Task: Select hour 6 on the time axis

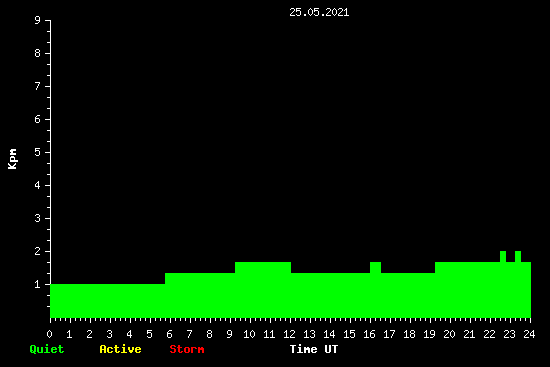Action: (169, 334)
